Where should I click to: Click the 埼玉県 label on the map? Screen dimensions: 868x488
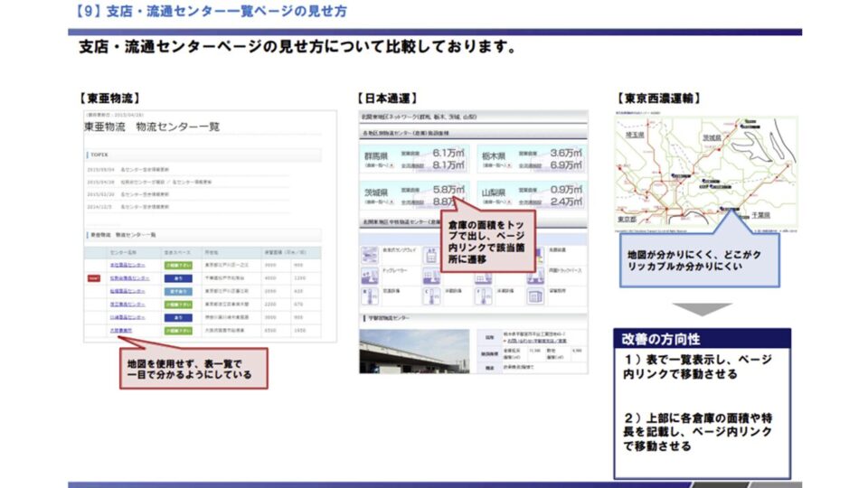tap(635, 135)
